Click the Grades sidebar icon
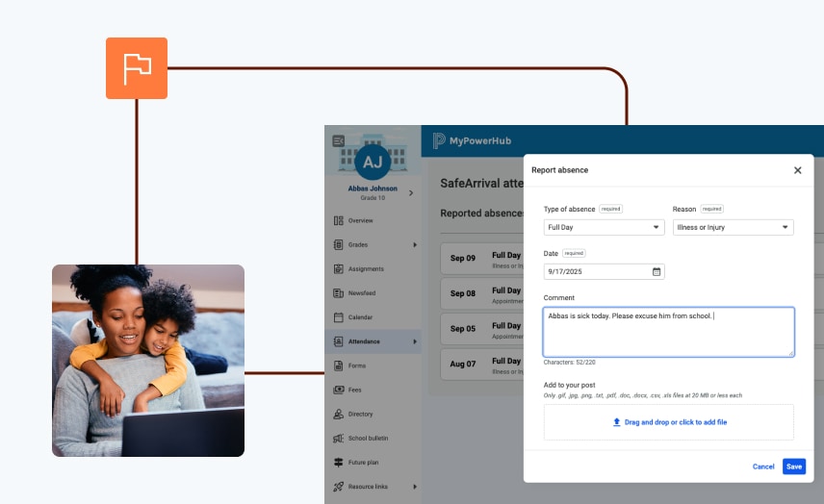 coord(339,244)
